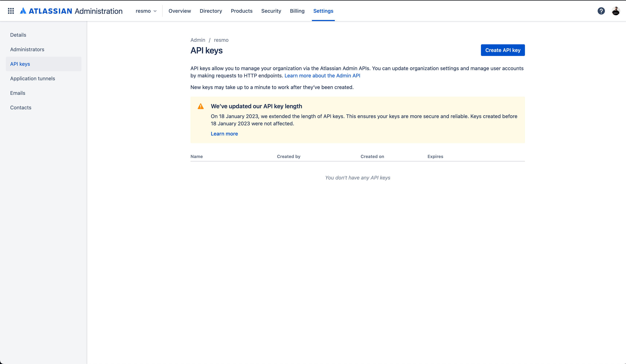Switch to the Directory tab
Viewport: 626px width, 364px height.
[x=211, y=11]
